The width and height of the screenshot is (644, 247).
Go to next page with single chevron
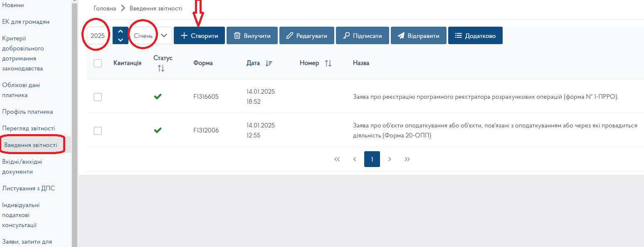coord(390,159)
